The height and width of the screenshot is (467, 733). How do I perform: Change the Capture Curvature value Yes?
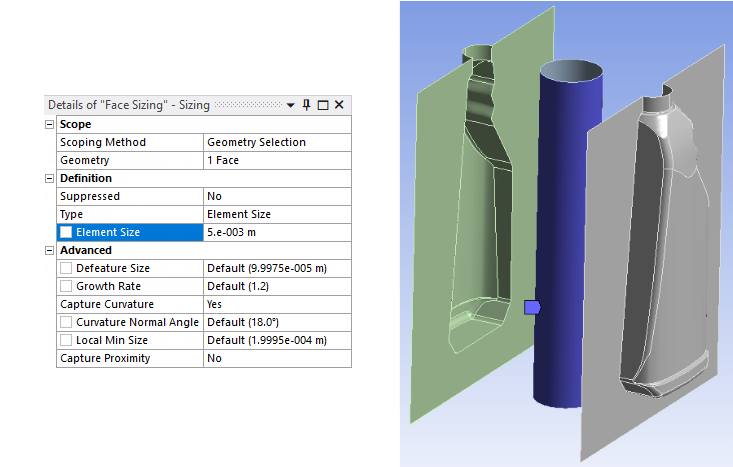tap(277, 304)
